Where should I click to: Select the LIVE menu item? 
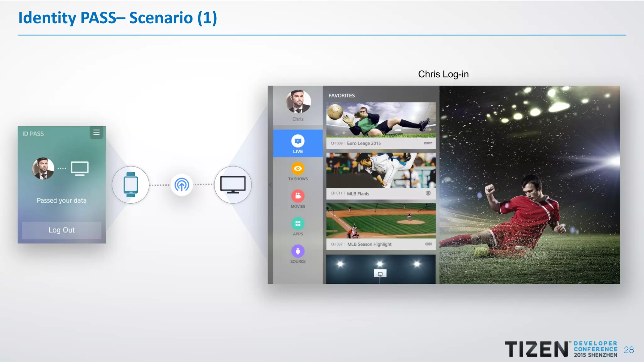click(x=298, y=144)
